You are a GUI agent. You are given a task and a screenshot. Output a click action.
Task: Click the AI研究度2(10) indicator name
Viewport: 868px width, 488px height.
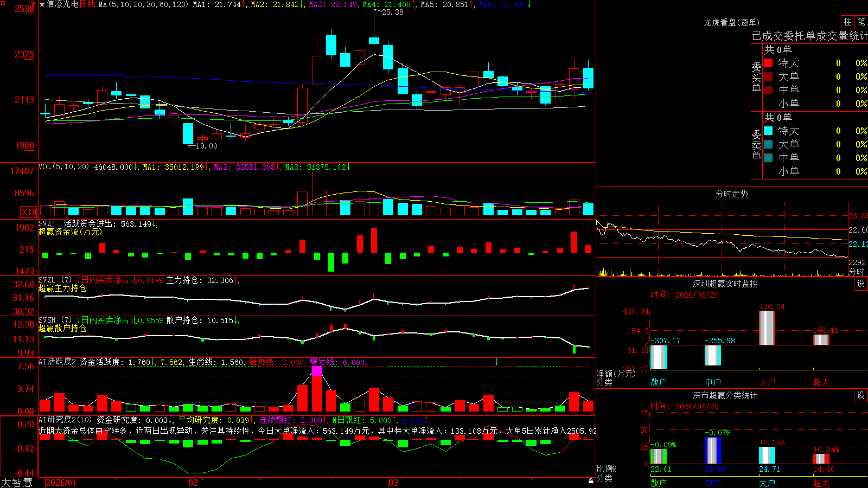[x=66, y=420]
